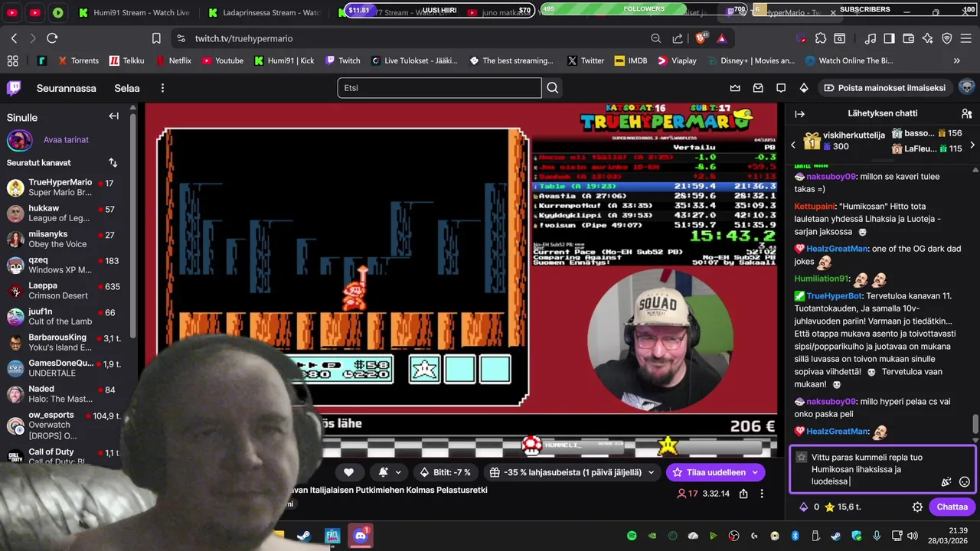Collapse the Sinulle sidebar
This screenshot has height=551, width=980.
[113, 116]
